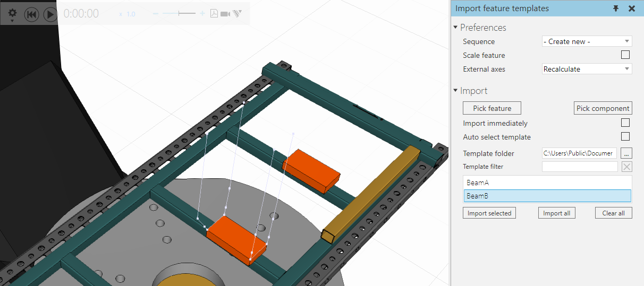Record simulation video with camera icon
The image size is (644, 286).
click(225, 14)
